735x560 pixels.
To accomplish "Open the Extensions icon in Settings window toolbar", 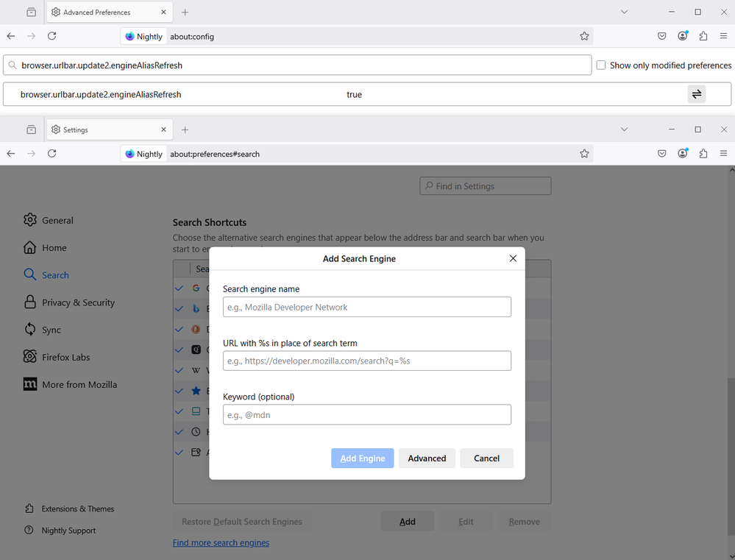I will click(x=703, y=154).
